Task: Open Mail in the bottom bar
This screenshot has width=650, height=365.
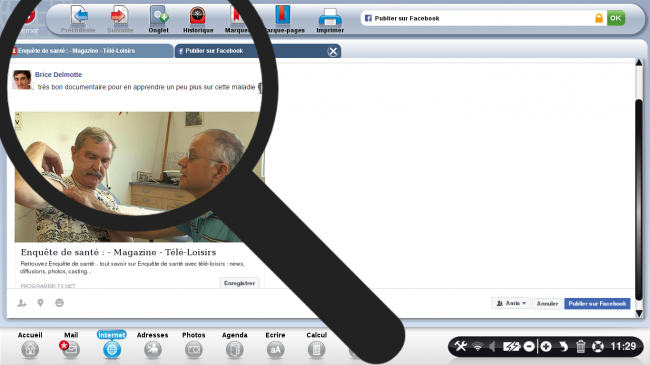Action: (x=70, y=345)
